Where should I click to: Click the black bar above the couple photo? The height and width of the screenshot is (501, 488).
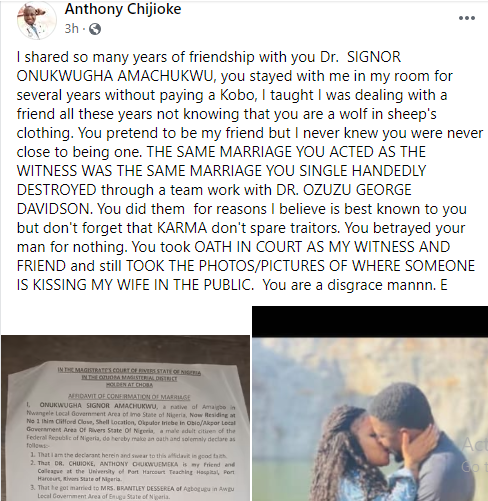(x=370, y=321)
